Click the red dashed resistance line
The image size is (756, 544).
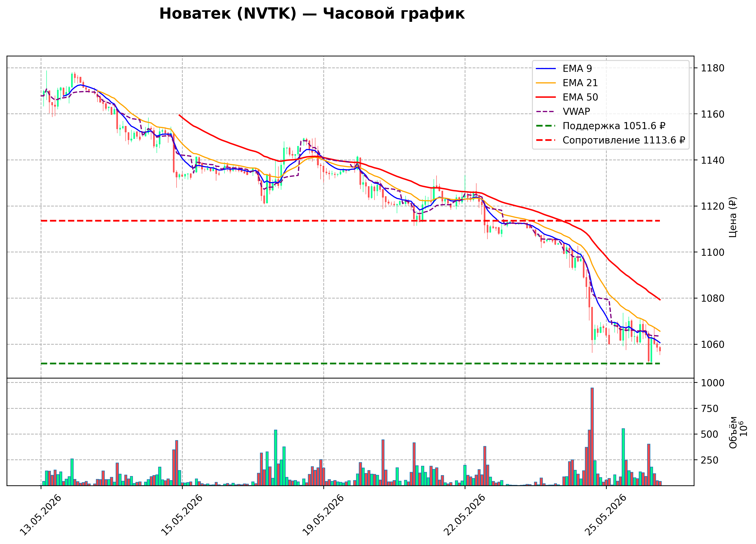pos(350,221)
